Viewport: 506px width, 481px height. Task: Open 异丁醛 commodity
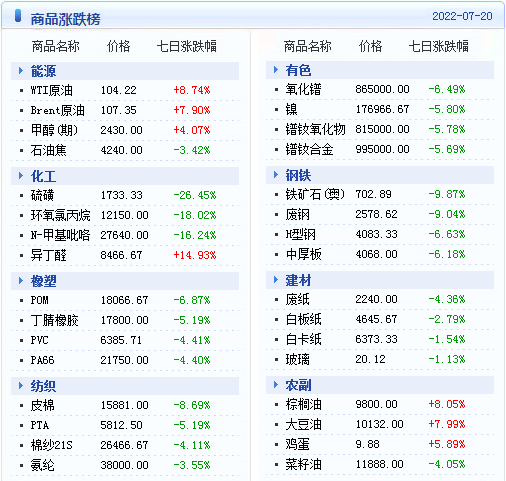(x=48, y=255)
